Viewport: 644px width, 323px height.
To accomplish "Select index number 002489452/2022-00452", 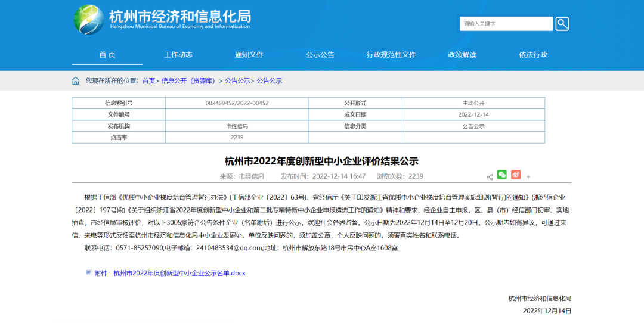I will (237, 103).
